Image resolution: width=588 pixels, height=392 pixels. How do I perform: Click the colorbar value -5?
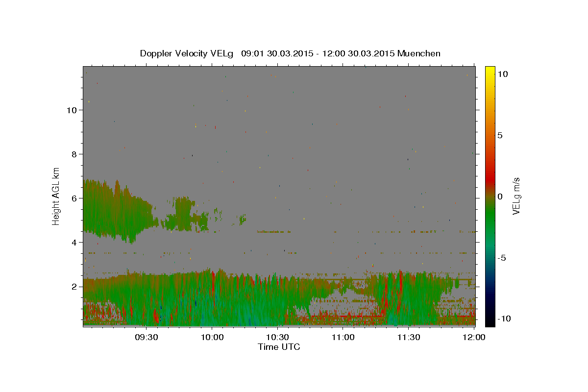[x=501, y=258]
